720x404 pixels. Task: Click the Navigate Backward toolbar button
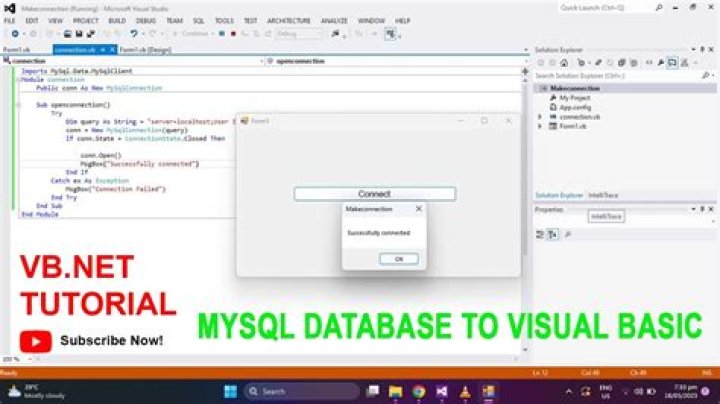pyautogui.click(x=15, y=34)
